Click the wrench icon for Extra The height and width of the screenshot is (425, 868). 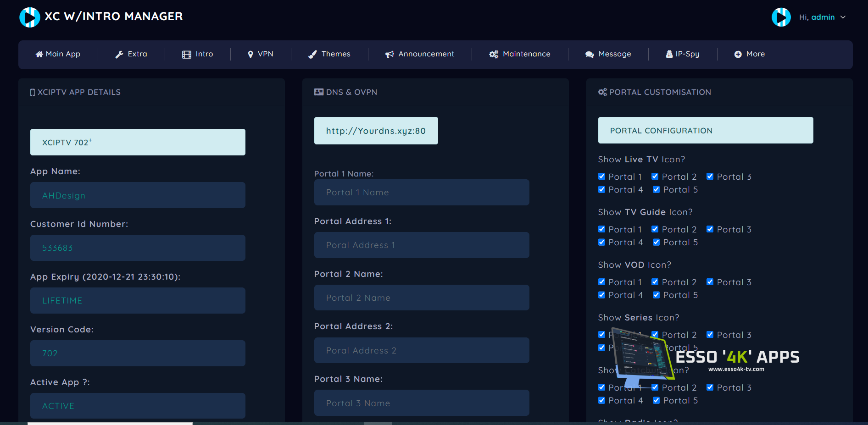pyautogui.click(x=119, y=55)
